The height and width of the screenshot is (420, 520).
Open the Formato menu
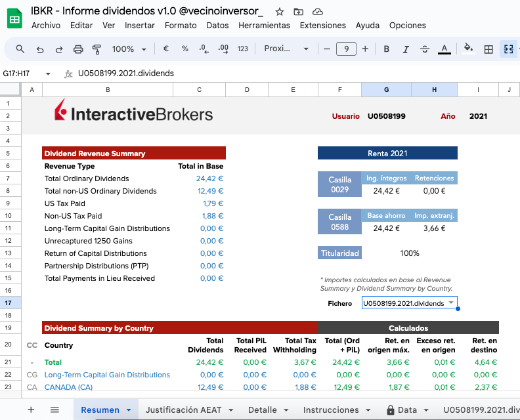[181, 26]
